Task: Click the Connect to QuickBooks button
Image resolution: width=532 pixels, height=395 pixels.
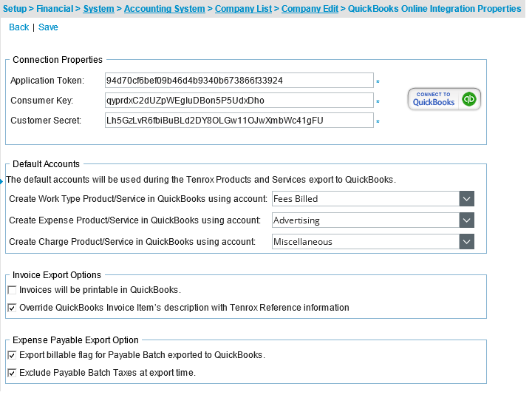Action: pyautogui.click(x=444, y=99)
